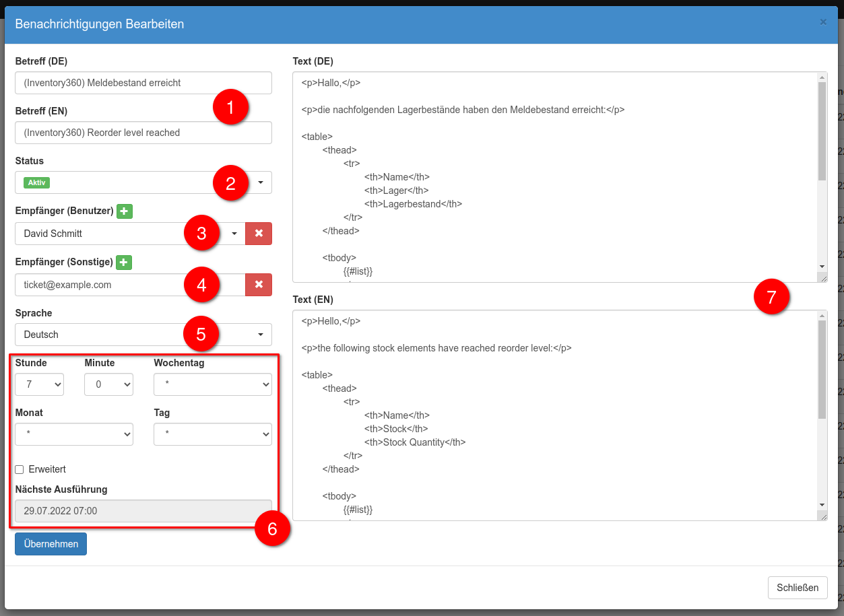Open the Tag day dropdown
Viewport: 844px width, 616px height.
(212, 434)
